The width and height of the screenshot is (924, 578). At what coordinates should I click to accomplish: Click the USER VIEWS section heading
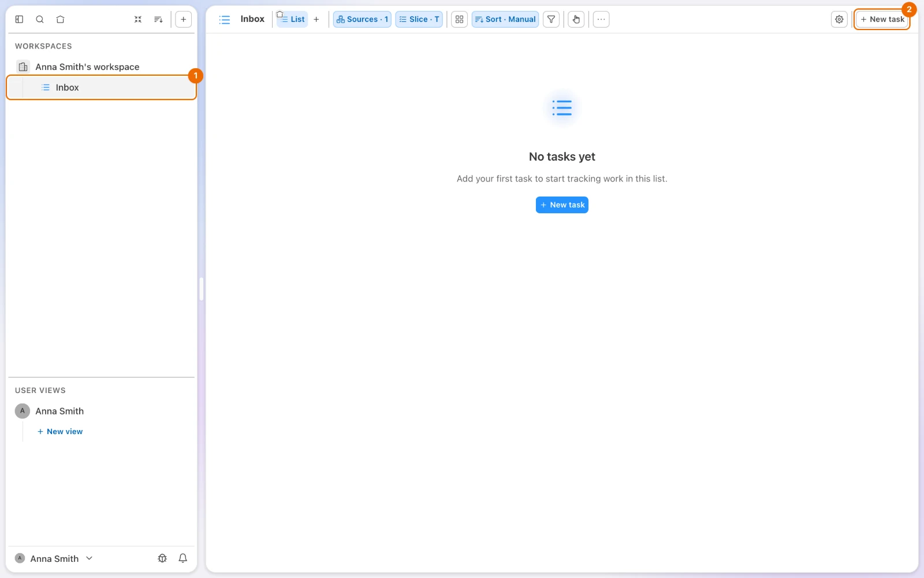(40, 391)
